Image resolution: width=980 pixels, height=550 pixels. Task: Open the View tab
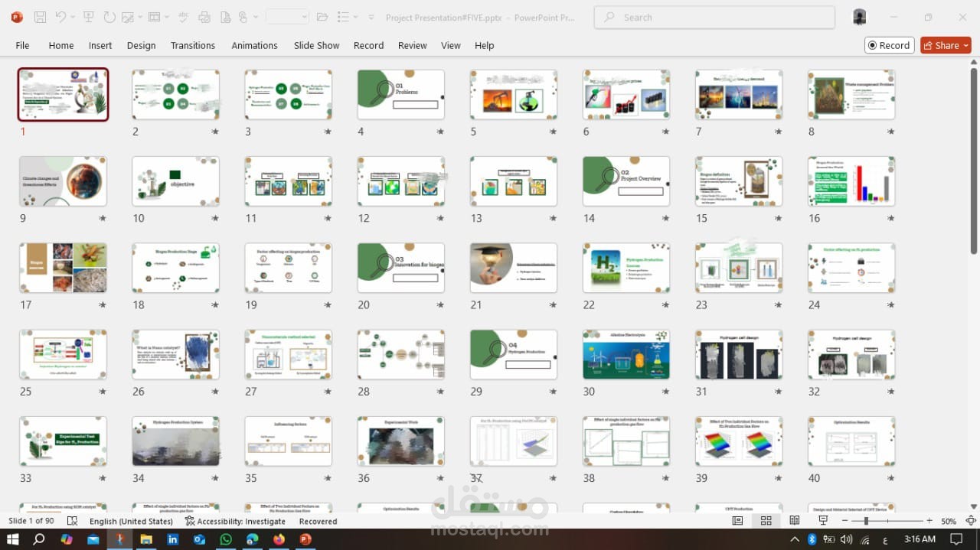click(x=451, y=45)
